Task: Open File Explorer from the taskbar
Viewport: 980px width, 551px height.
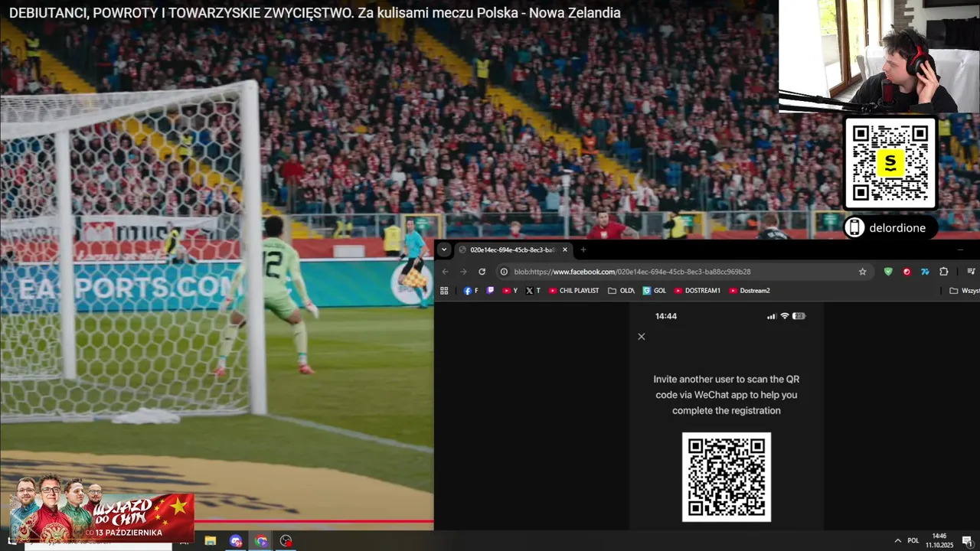Action: pyautogui.click(x=210, y=541)
